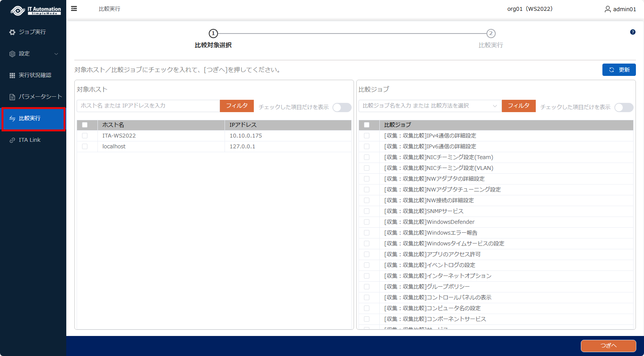Check the IPv6通信の詳細設定 job checkbox

click(367, 146)
